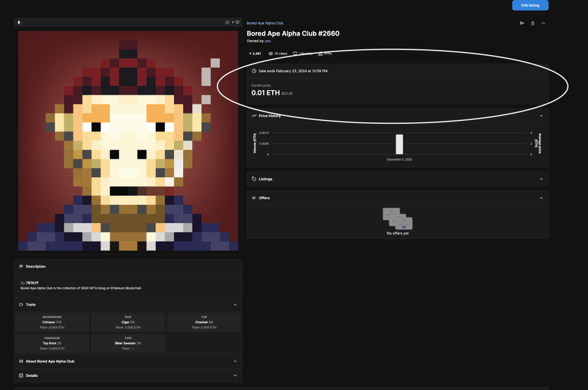Viewport: 588px width, 390px height.
Task: Favorite the NFT with the heart icon
Action: [237, 22]
